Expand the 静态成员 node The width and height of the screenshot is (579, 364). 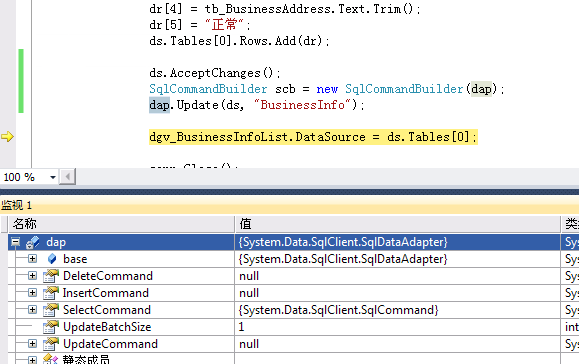click(32, 360)
